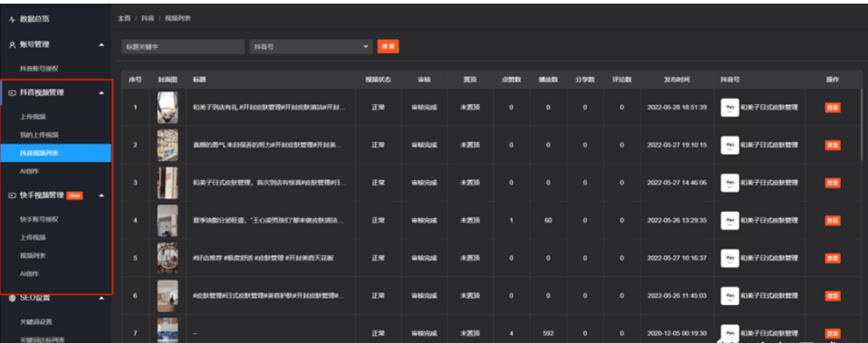
Task: Collapse the 快手视频管理 section arrow
Action: [x=100, y=195]
